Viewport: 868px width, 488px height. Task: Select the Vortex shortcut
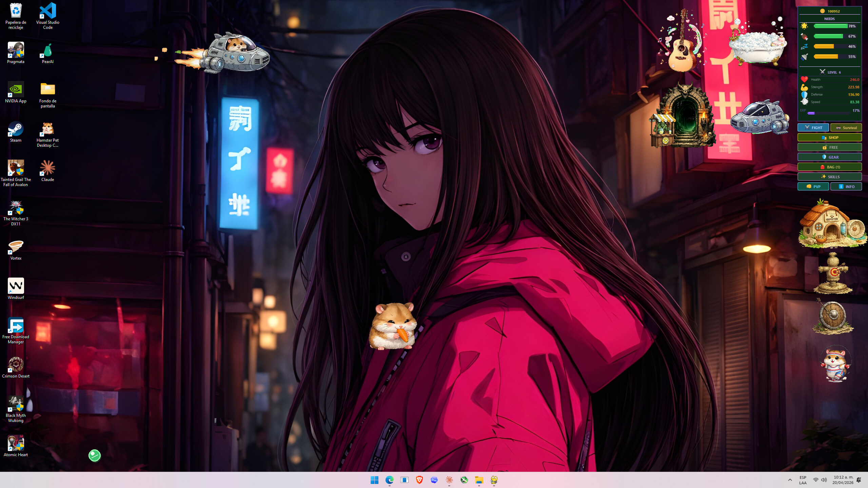point(16,249)
